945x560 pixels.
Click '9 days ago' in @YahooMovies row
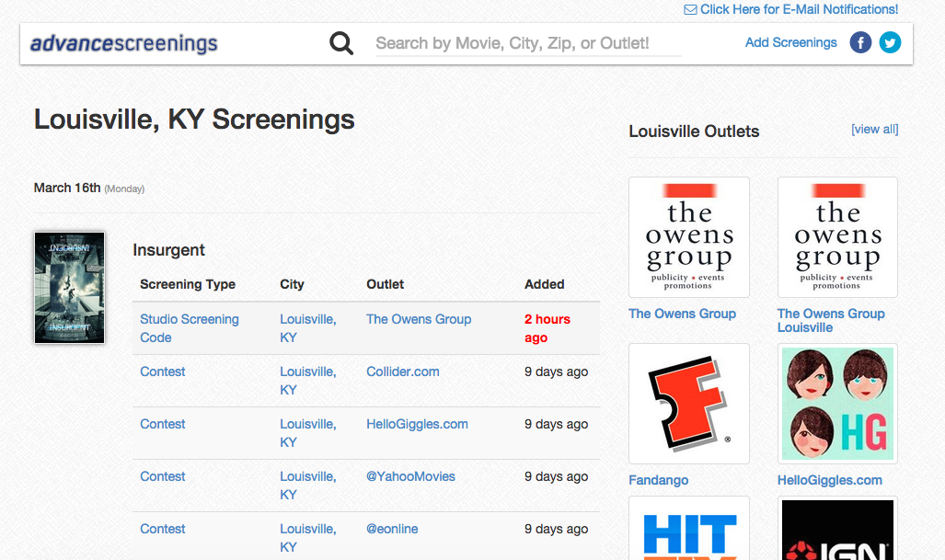click(557, 476)
